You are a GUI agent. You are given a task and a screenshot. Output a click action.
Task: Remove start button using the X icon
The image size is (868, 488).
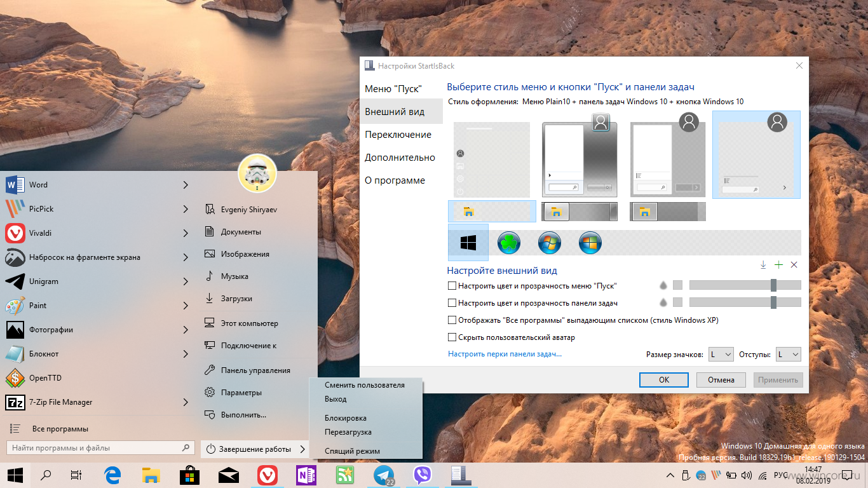click(x=794, y=265)
